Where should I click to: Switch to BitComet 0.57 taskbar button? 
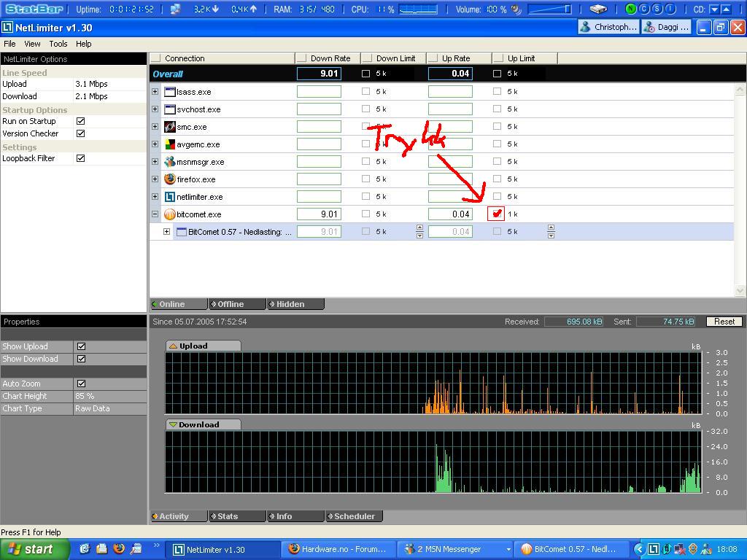coord(570,549)
